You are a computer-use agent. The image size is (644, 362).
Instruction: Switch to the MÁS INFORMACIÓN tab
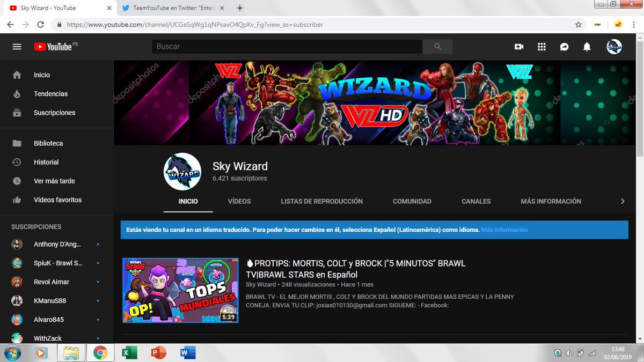coord(551,202)
